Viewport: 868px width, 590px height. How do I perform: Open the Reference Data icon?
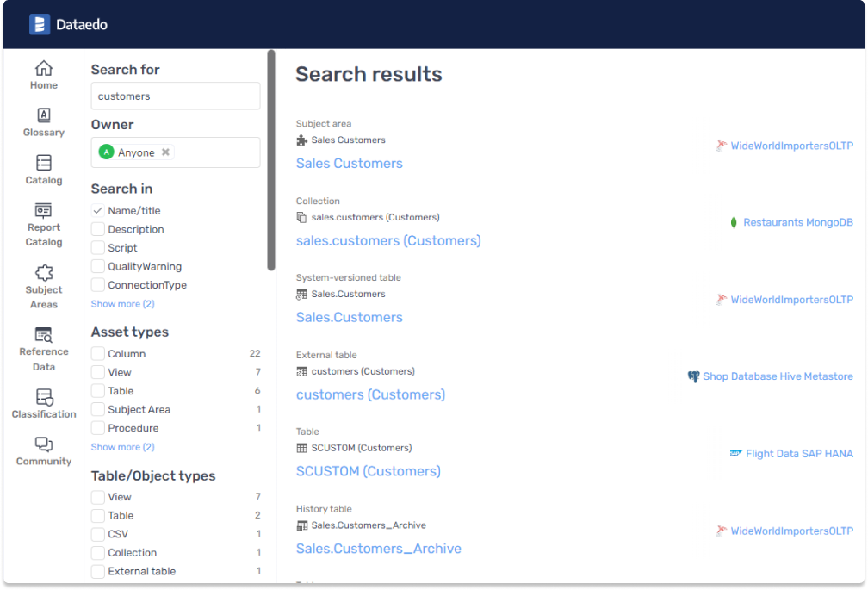(43, 335)
